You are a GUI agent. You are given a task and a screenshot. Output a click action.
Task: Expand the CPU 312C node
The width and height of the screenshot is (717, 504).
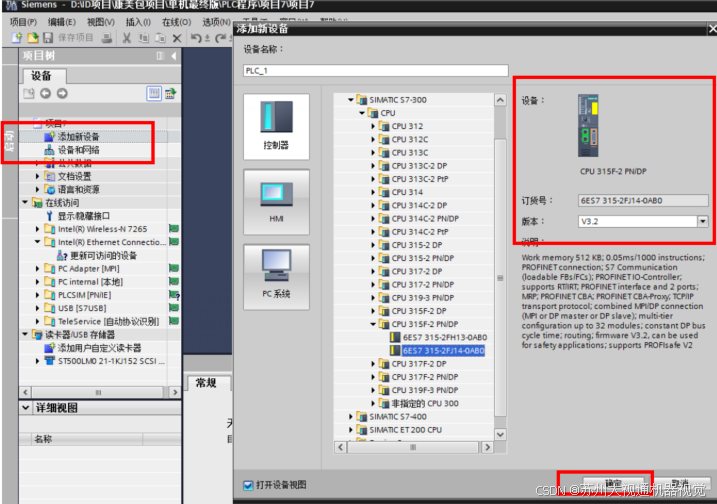point(373,139)
